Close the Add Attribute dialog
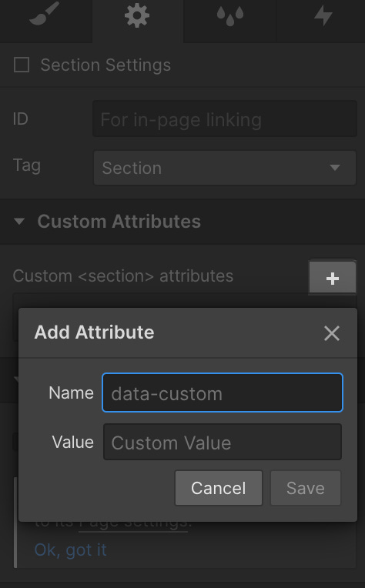Screen dimensions: 365x588 332,333
